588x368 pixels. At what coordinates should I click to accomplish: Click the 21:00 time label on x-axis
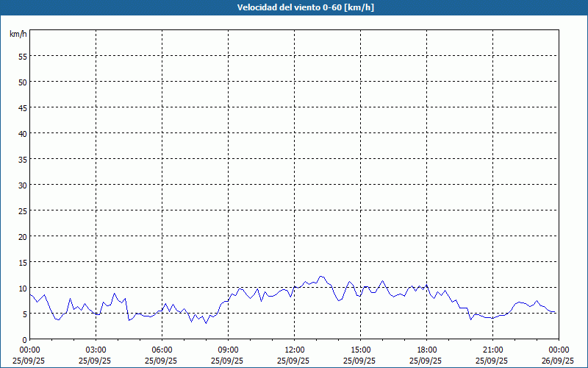[x=492, y=350]
